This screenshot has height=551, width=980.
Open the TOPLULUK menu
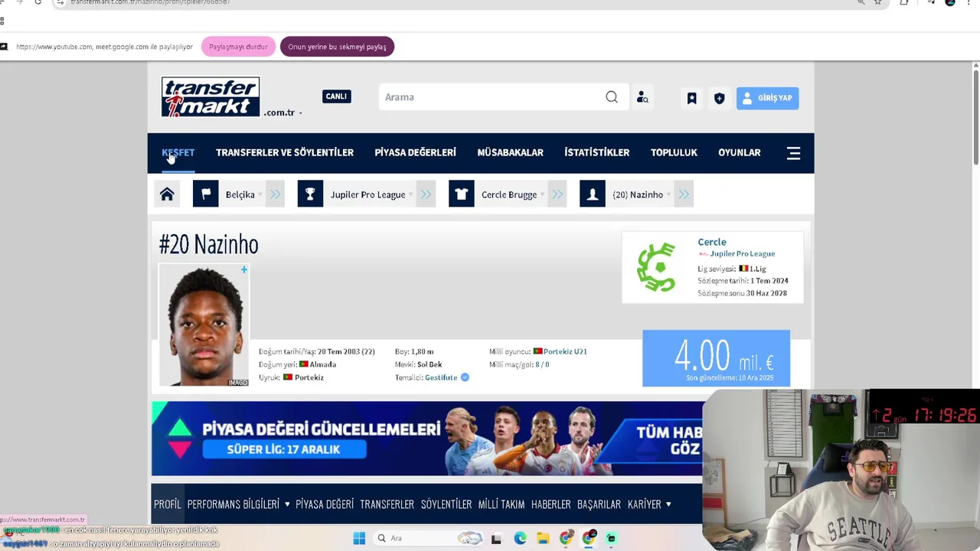point(674,152)
